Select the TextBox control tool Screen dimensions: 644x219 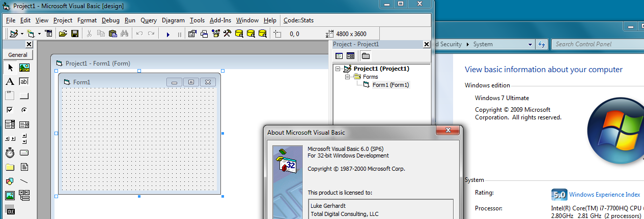24,82
